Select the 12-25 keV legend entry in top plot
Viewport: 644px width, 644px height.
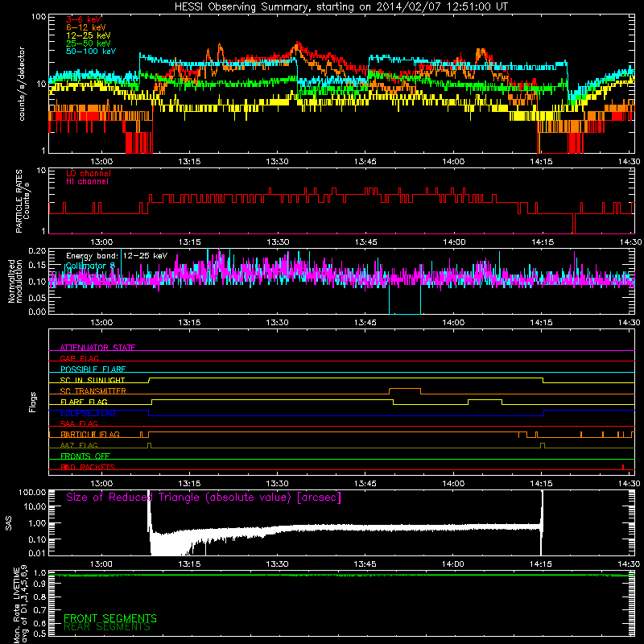[x=89, y=35]
